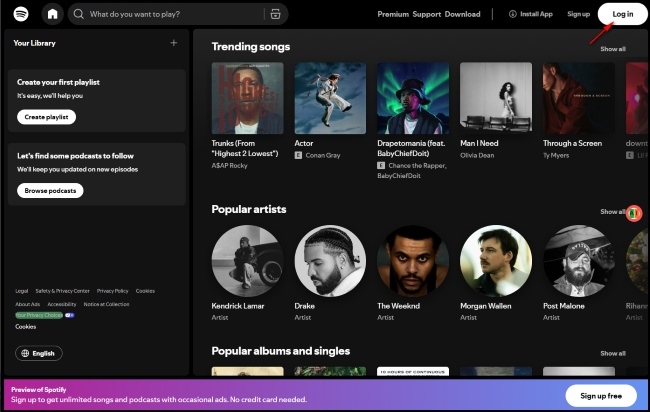Screen dimensions: 650x412
Task: Click the 'Through a Screen' song title
Action: coord(572,143)
